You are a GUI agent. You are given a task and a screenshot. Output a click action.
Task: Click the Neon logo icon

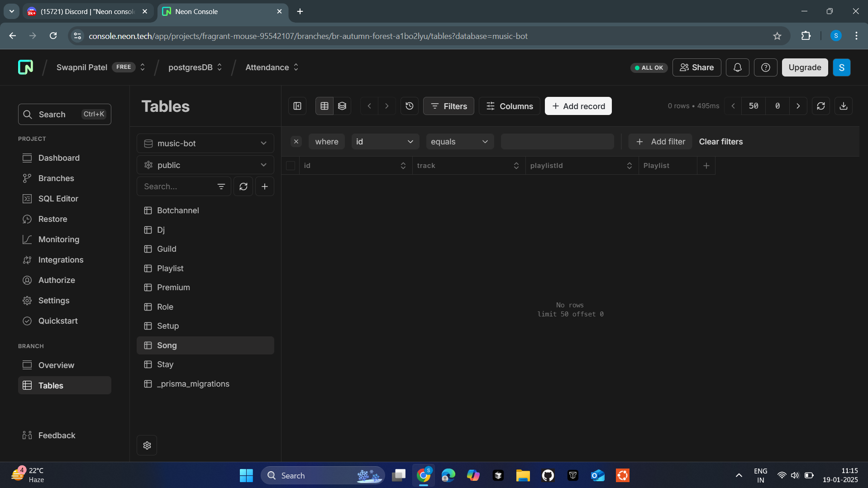(25, 67)
